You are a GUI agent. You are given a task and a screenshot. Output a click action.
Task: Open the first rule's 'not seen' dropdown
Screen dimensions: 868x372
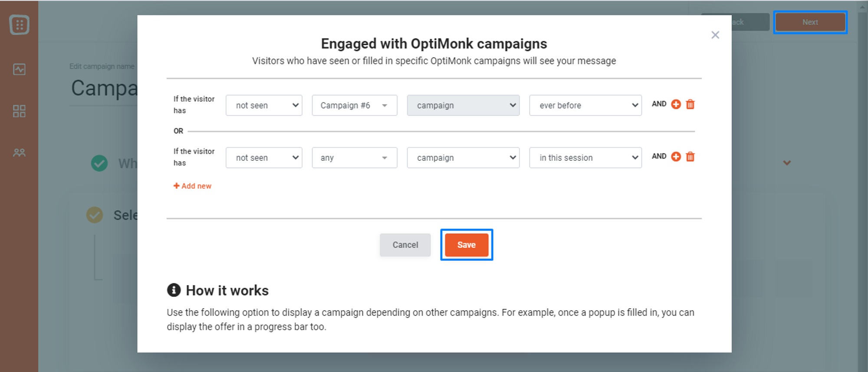coord(264,105)
